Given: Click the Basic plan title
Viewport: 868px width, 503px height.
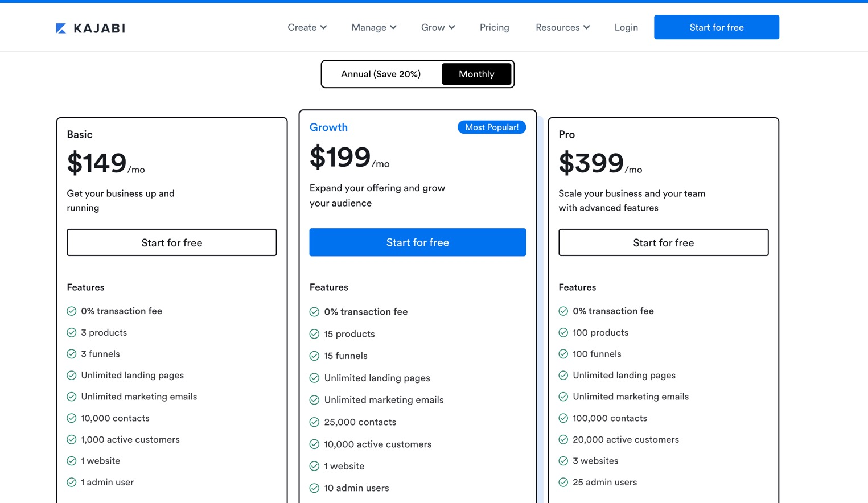Looking at the screenshot, I should tap(80, 134).
